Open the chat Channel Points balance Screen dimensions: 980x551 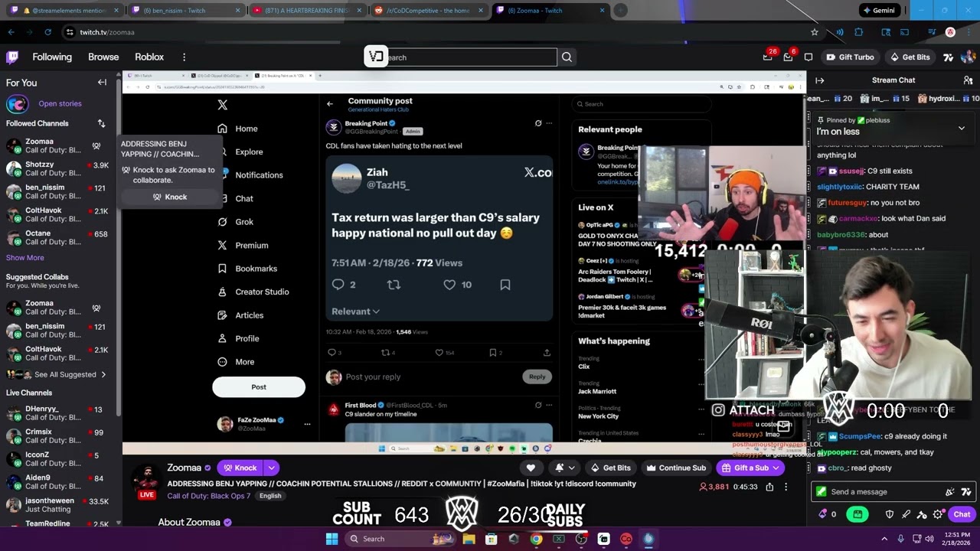click(828, 514)
